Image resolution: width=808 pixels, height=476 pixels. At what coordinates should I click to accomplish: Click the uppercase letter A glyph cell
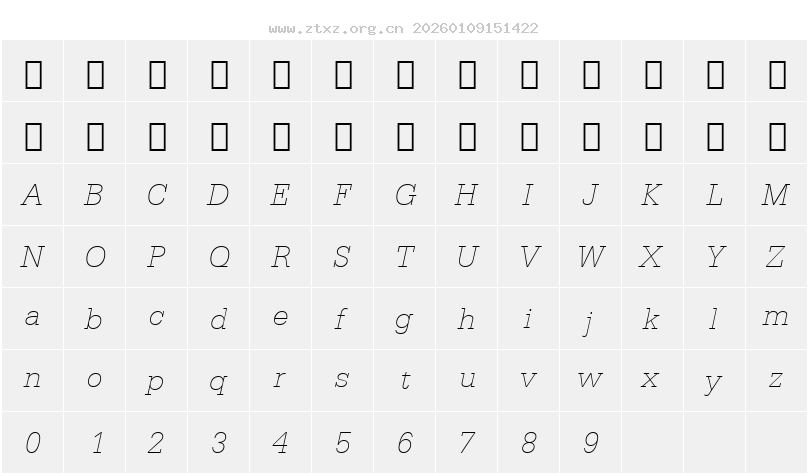[x=32, y=195]
